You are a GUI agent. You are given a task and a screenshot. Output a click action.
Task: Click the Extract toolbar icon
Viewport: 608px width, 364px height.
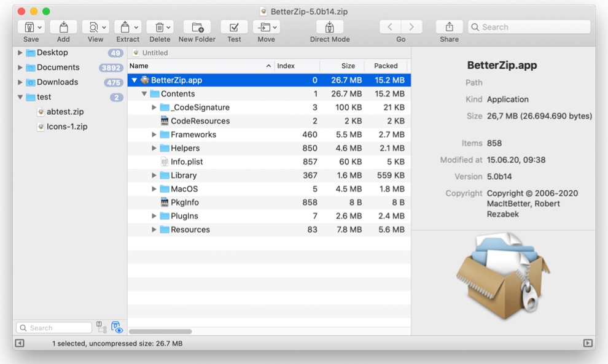125,27
